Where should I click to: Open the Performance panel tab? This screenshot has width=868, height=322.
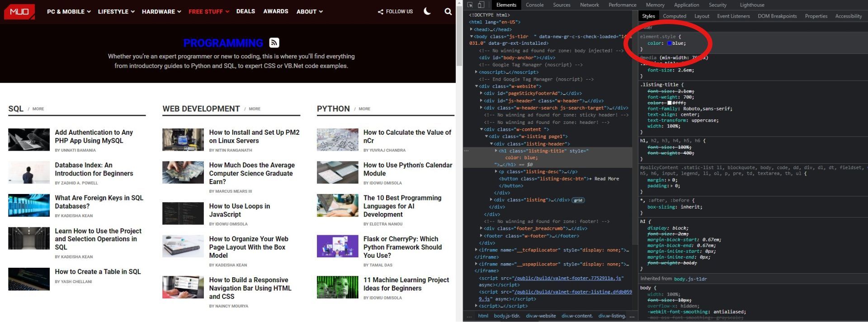click(x=623, y=5)
